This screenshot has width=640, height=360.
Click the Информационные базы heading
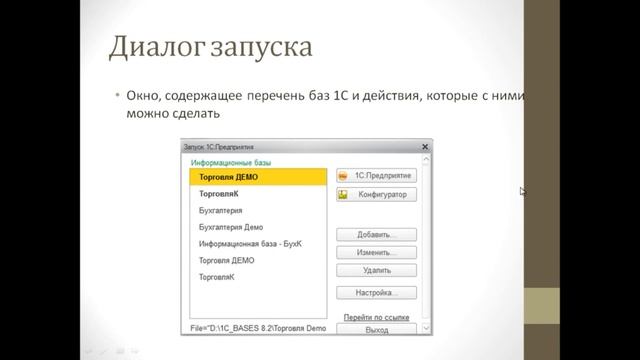231,162
